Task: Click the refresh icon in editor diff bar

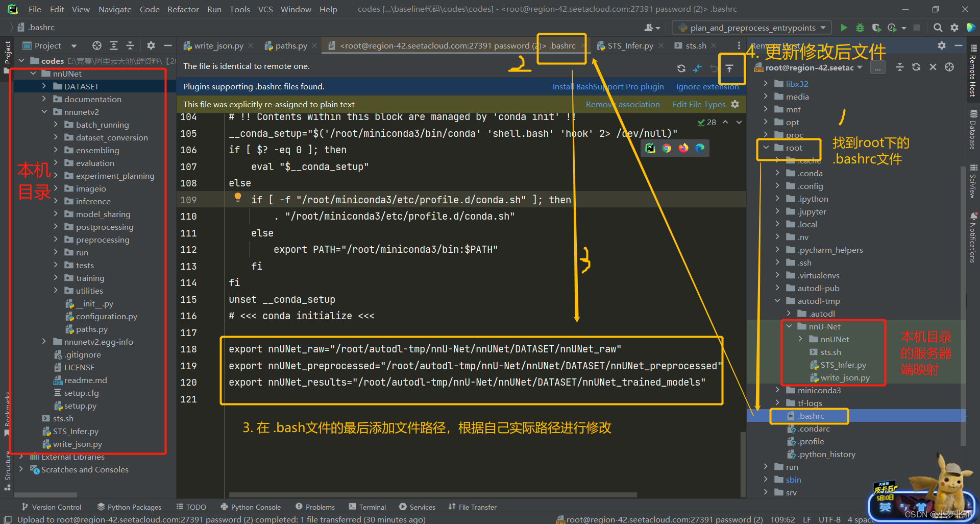Action: click(681, 68)
